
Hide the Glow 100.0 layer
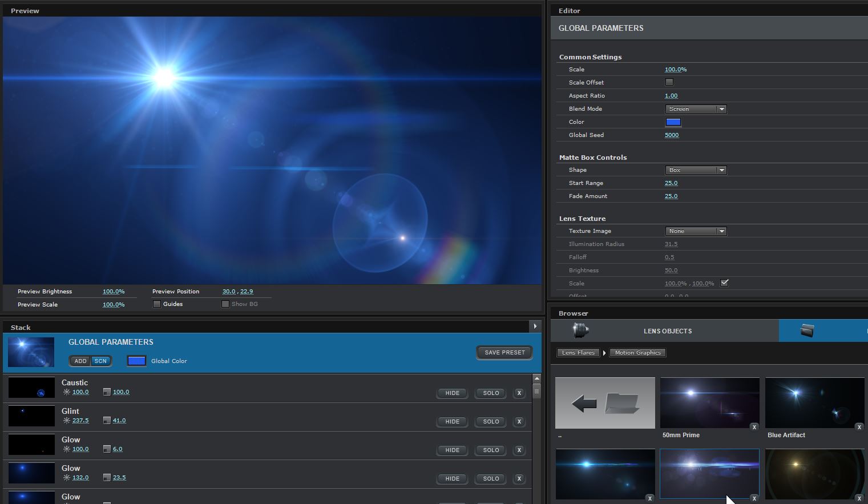coord(453,450)
